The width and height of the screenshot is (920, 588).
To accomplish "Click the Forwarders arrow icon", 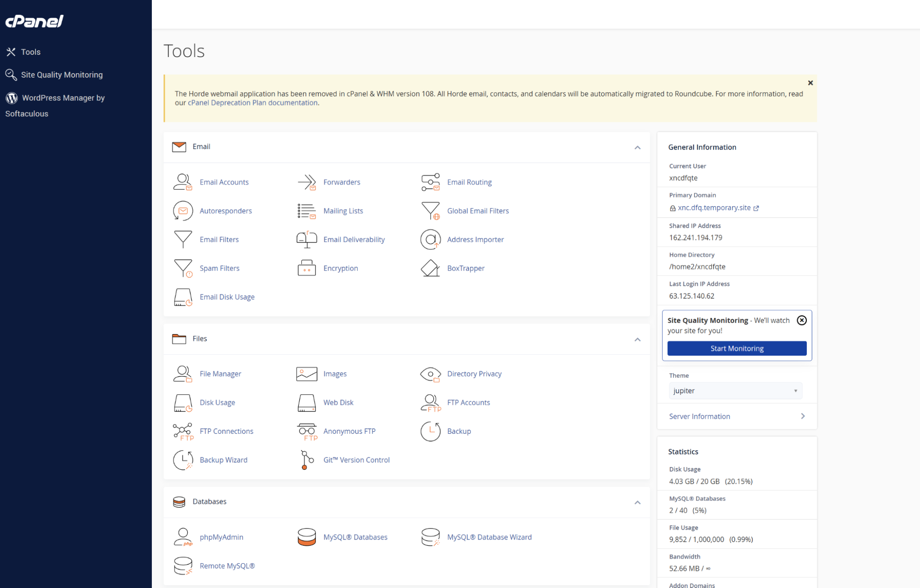I will (x=307, y=182).
